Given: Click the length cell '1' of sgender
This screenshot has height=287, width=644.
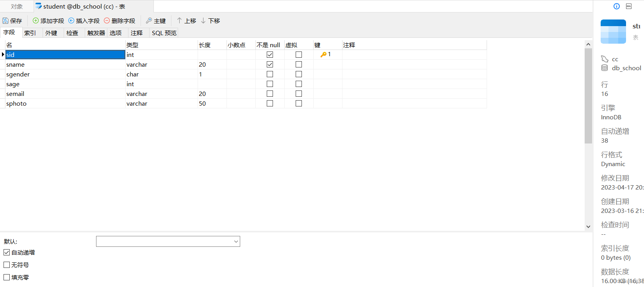Looking at the screenshot, I should (212, 74).
